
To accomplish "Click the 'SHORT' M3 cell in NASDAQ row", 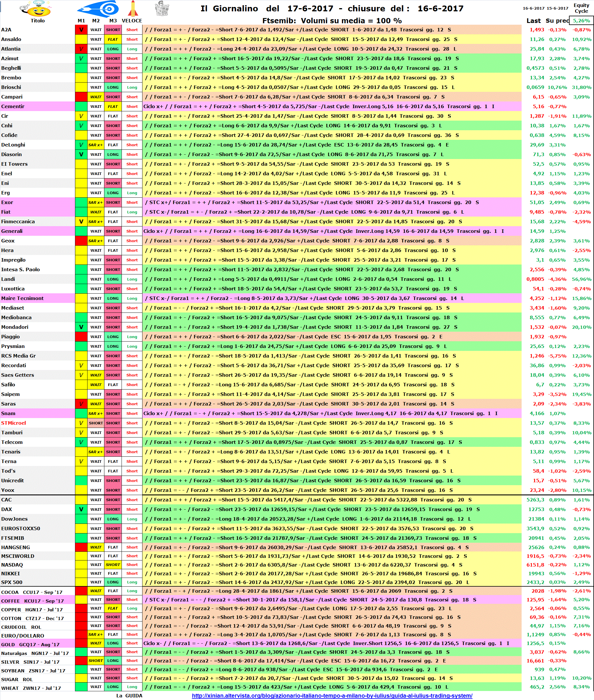I will click(113, 565).
